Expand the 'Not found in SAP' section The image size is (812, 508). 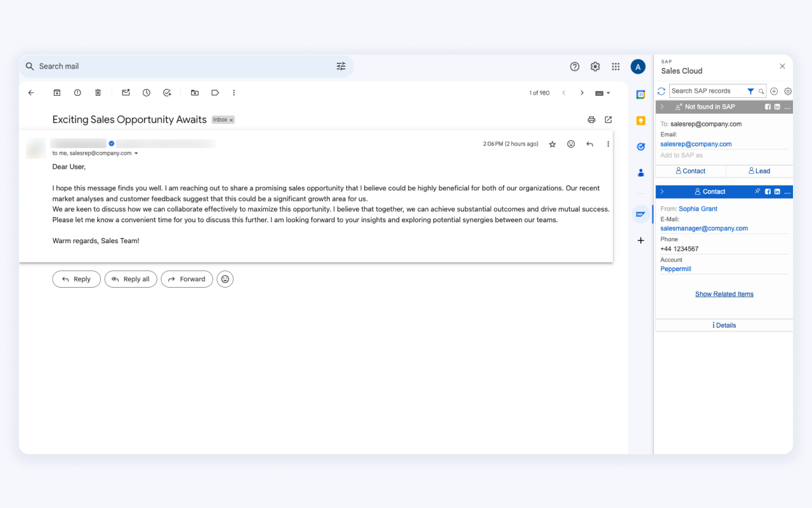(662, 106)
